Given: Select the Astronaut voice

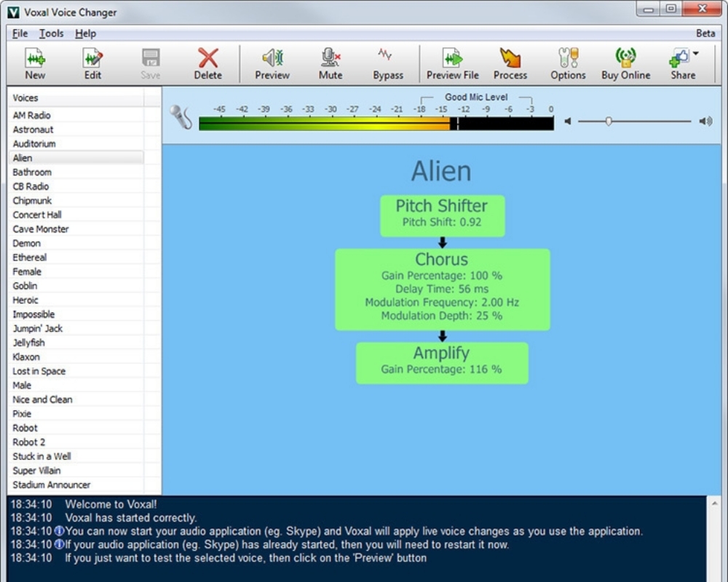Looking at the screenshot, I should (76, 129).
